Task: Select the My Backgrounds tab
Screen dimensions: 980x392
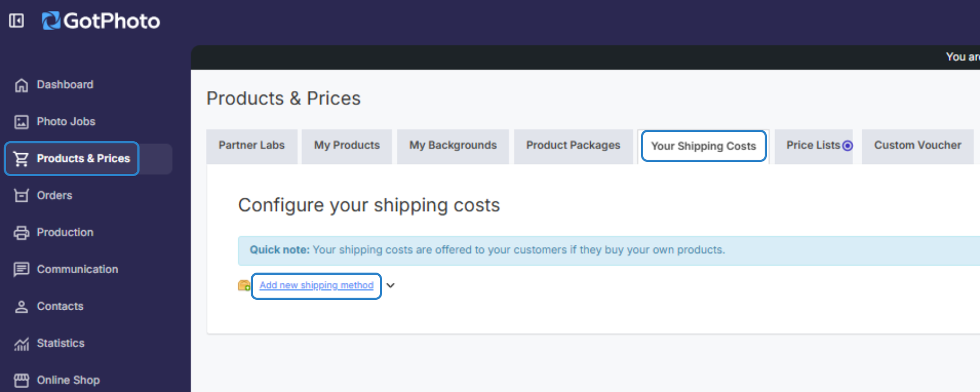Action: (x=452, y=145)
